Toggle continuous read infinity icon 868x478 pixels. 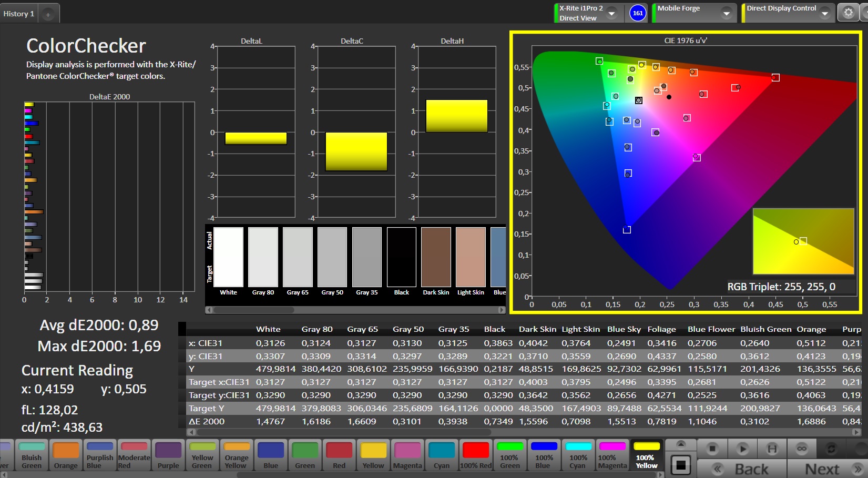click(801, 449)
